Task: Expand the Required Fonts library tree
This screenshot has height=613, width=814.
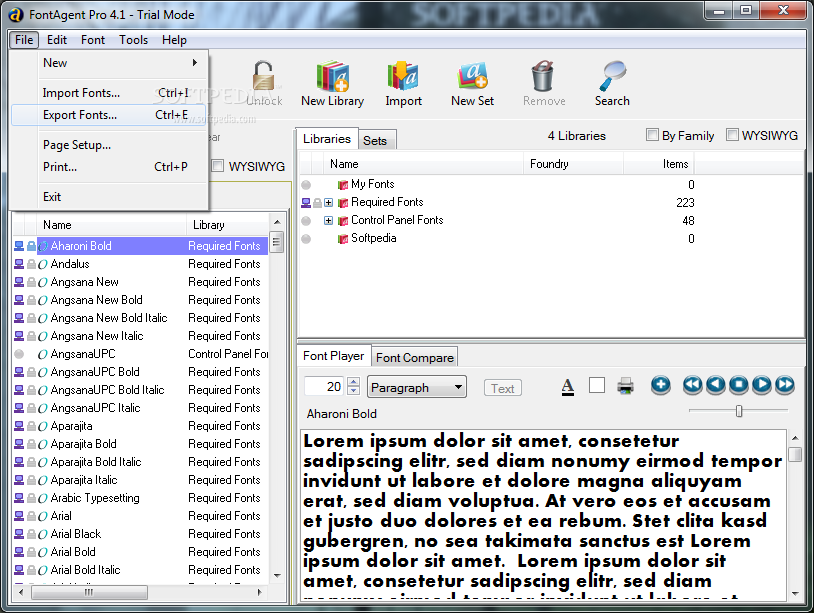Action: click(x=329, y=203)
